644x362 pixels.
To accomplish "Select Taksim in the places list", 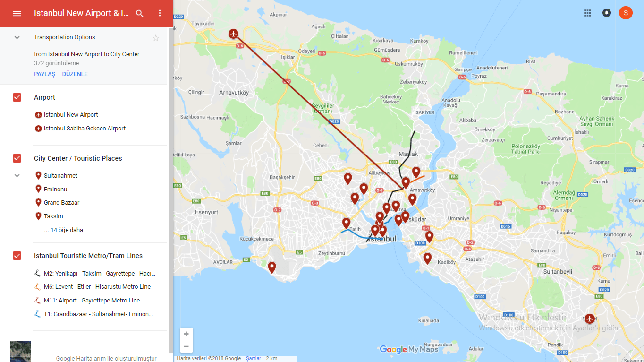I will [x=53, y=216].
